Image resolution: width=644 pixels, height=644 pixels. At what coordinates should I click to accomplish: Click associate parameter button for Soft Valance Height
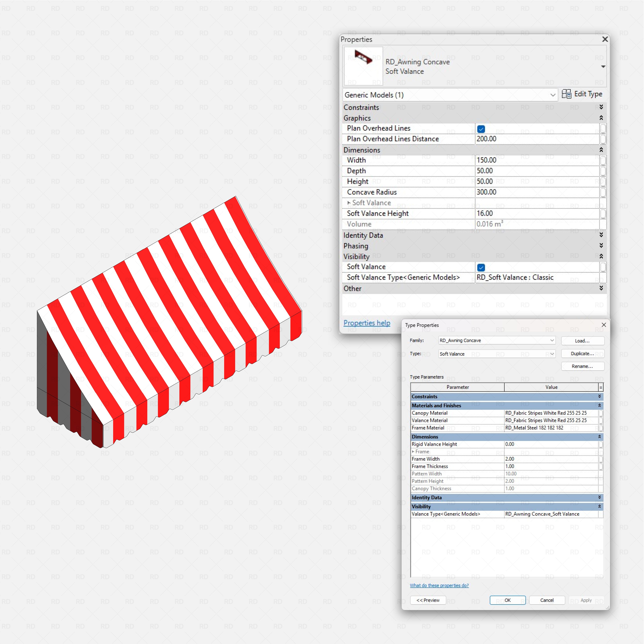coord(603,214)
